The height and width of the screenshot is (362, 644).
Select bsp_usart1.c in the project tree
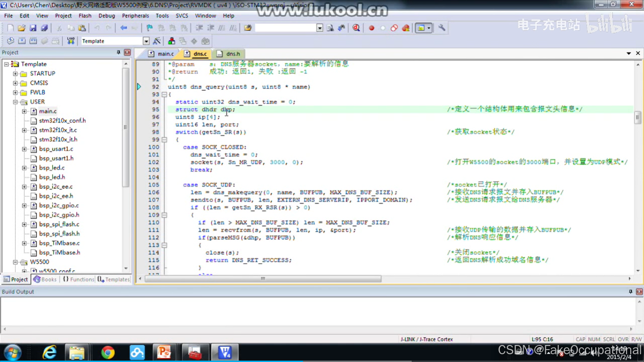pos(56,149)
